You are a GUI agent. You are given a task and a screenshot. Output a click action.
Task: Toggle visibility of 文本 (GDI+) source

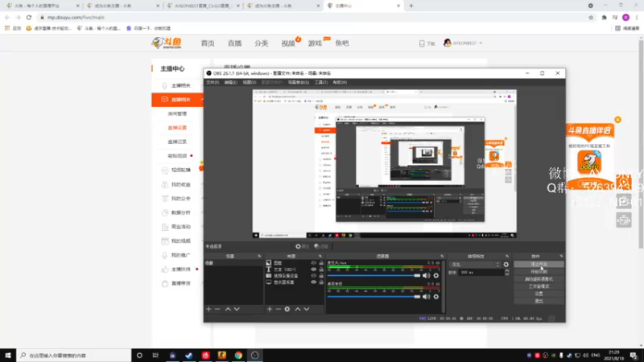[314, 269]
